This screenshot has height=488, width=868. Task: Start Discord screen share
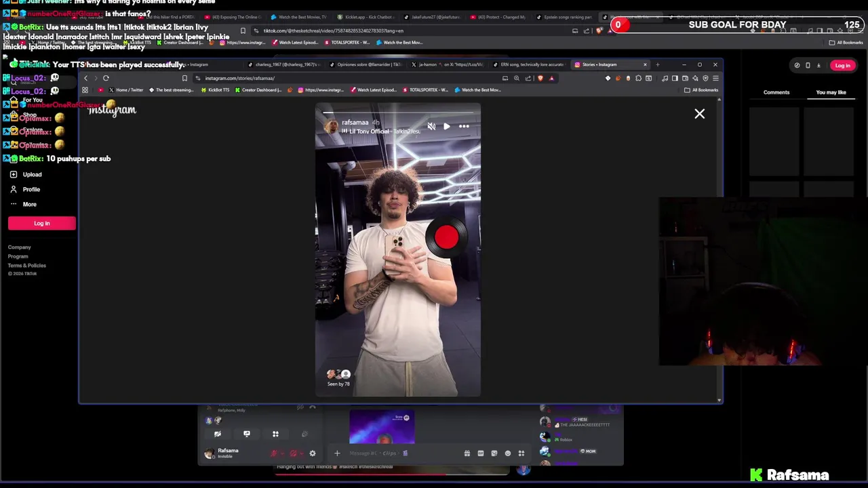pyautogui.click(x=247, y=434)
